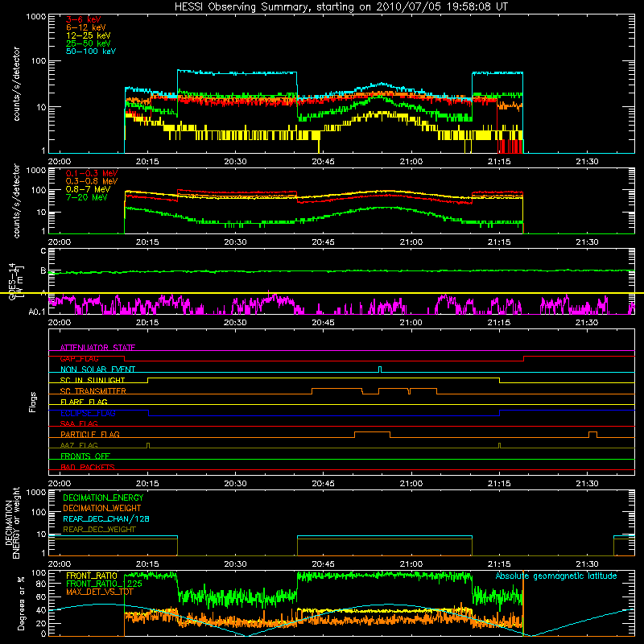Image resolution: width=644 pixels, height=644 pixels.
Task: Click the HESSI Observing Summary title text
Action: 341,7
